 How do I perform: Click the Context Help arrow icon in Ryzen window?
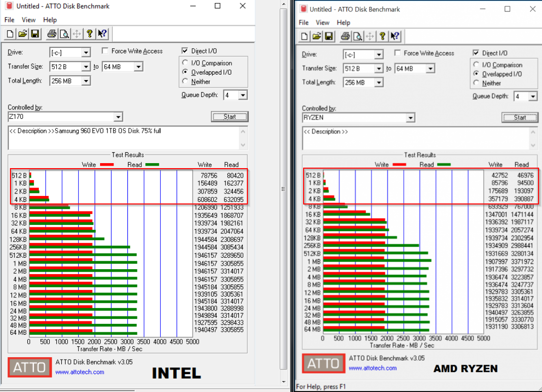point(395,36)
